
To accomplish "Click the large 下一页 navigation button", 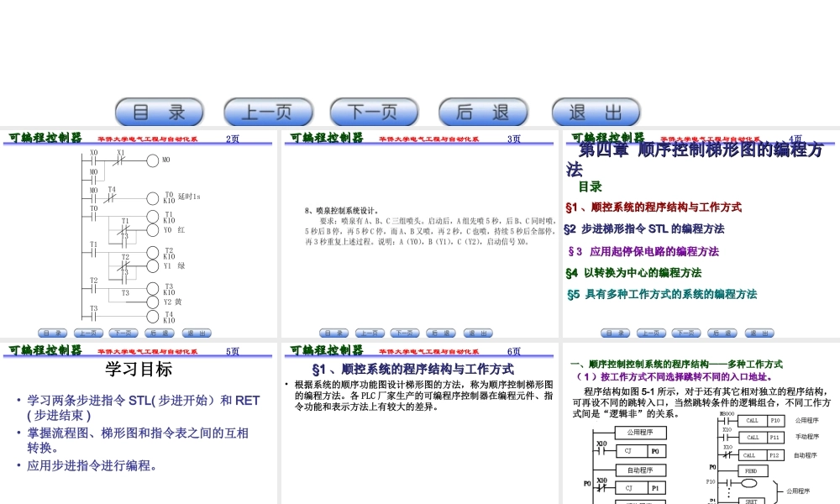I will click(374, 112).
